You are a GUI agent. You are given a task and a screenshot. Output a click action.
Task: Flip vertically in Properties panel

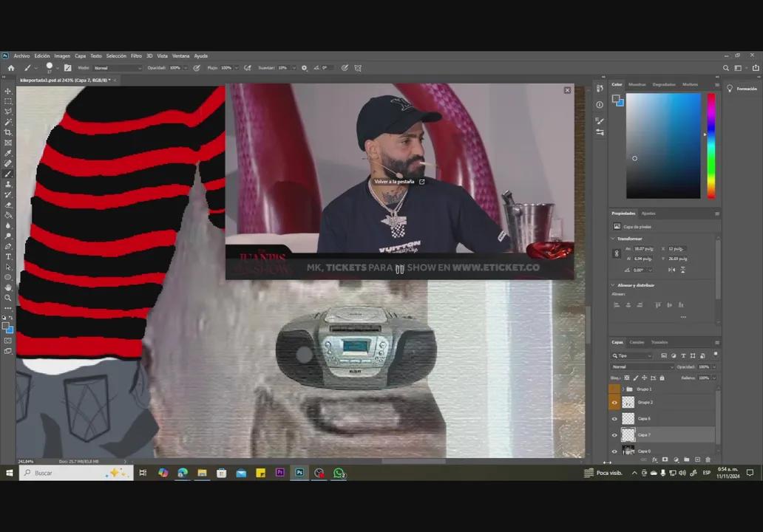pyautogui.click(x=682, y=270)
